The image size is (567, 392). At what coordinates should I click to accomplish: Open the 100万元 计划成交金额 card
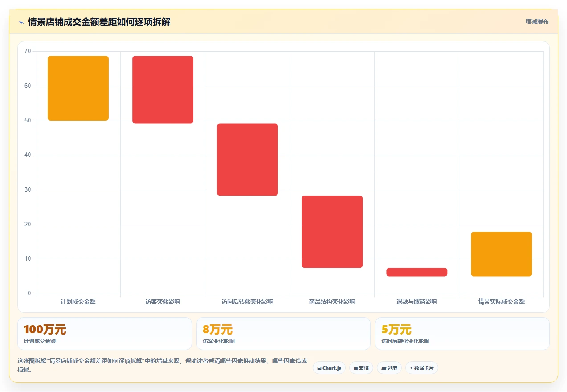click(105, 334)
